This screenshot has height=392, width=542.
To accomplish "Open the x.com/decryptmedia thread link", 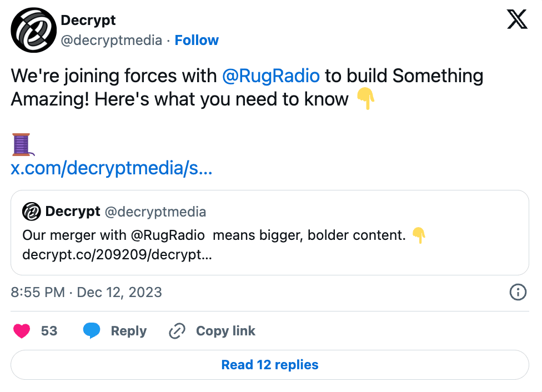I will pyautogui.click(x=111, y=169).
